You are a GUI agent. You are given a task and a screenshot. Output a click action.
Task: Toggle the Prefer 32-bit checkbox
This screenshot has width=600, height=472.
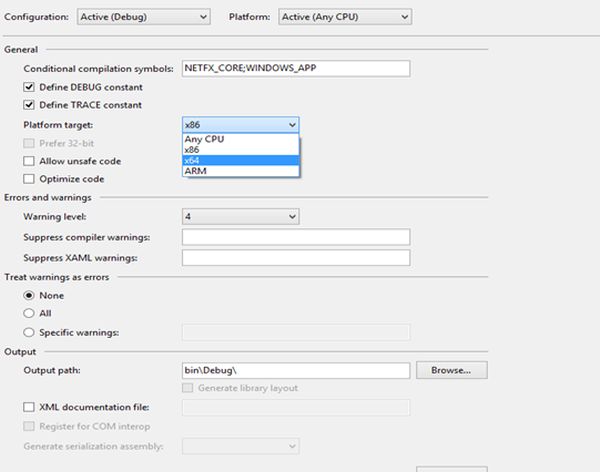point(29,143)
